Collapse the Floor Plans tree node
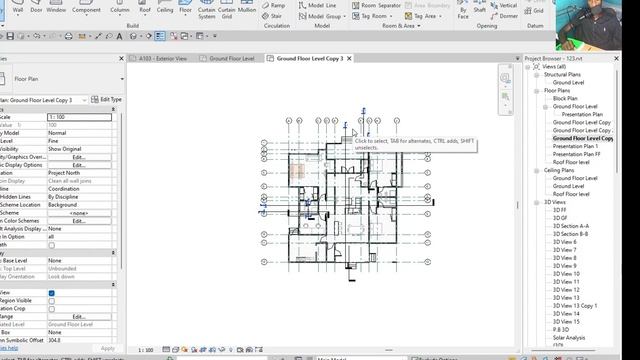This screenshot has height=360, width=640. 537,91
